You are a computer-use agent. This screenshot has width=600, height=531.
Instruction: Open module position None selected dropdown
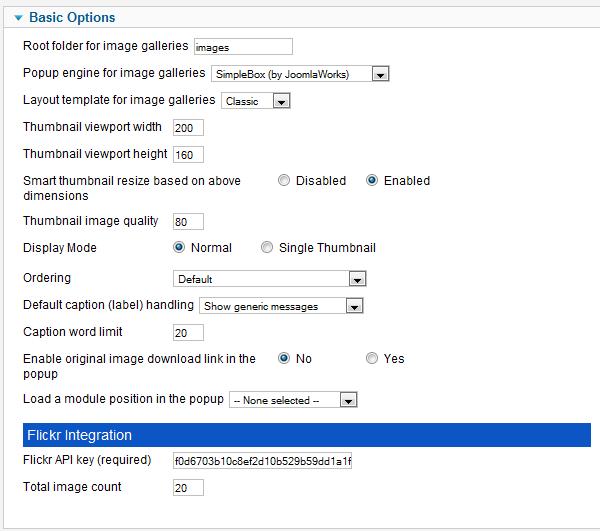pos(293,400)
